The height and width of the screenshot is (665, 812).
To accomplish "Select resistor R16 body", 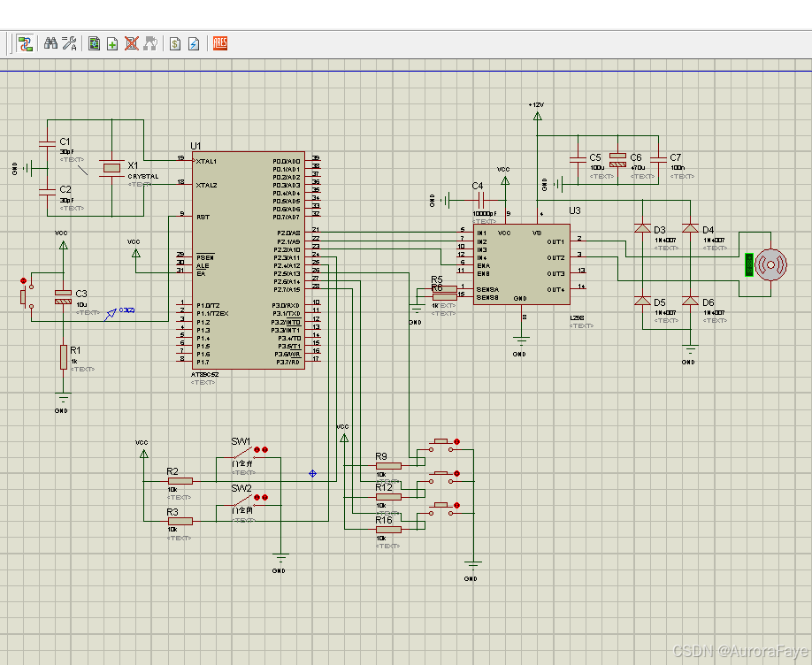I will [x=389, y=530].
